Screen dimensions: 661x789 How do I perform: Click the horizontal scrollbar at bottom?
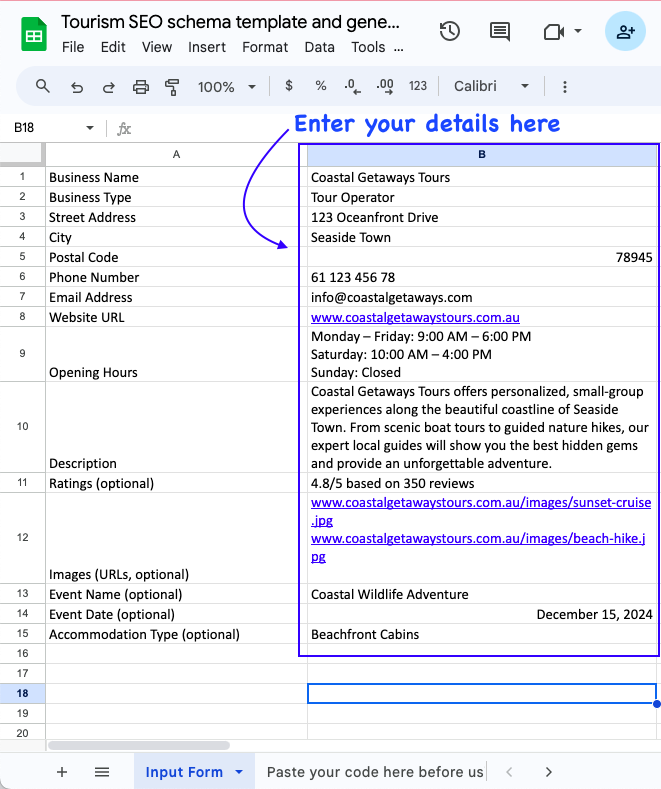click(x=139, y=745)
